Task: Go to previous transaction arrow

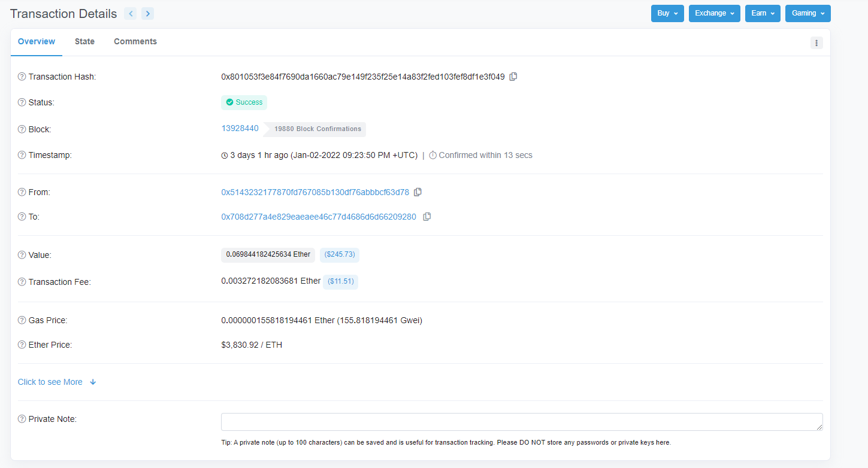Action: point(131,13)
